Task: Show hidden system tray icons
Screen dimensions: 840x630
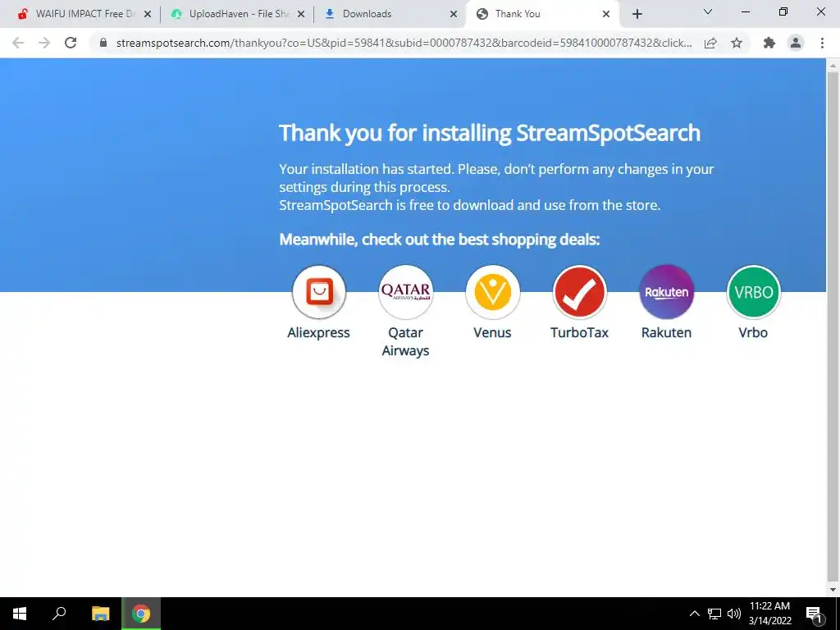Action: [x=694, y=614]
